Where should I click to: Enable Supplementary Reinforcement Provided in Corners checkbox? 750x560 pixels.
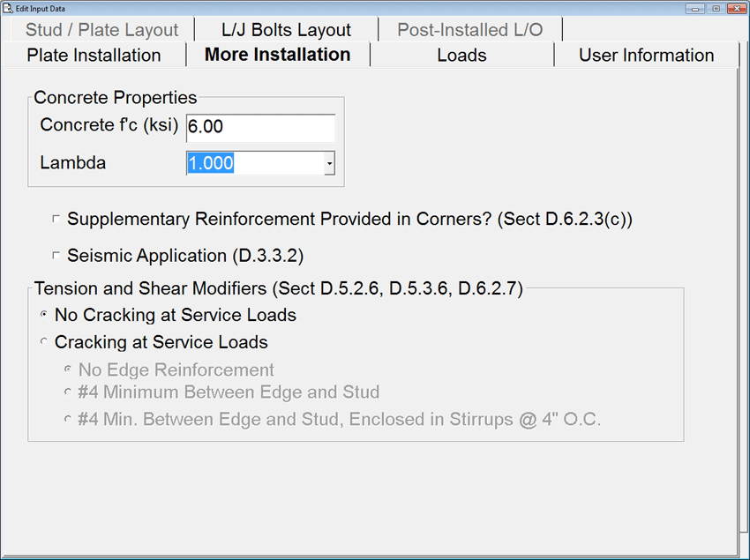click(x=56, y=219)
